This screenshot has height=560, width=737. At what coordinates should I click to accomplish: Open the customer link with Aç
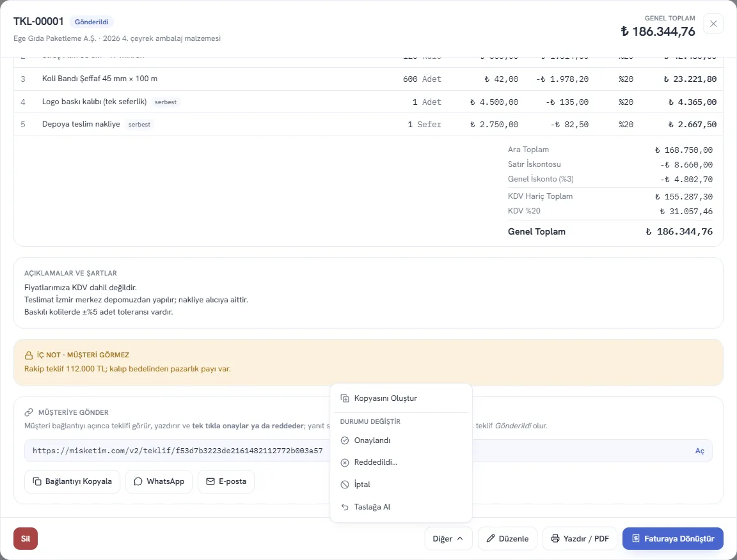pyautogui.click(x=699, y=451)
